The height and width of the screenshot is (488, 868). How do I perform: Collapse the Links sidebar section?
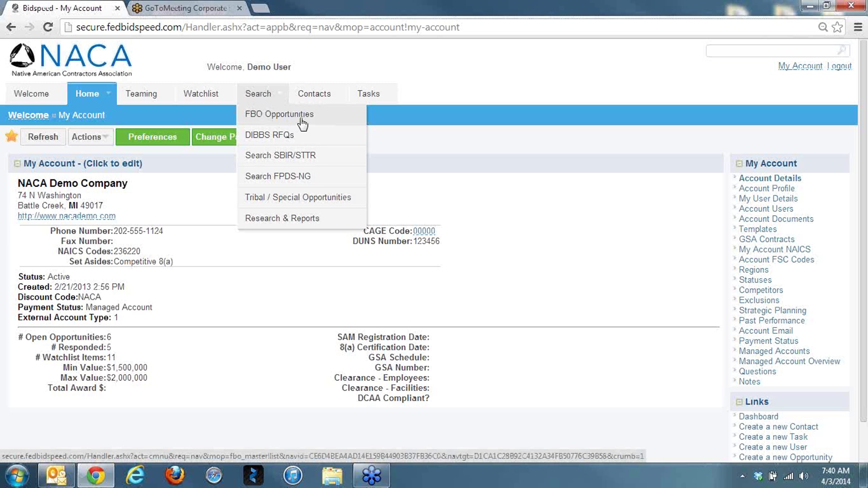tap(739, 402)
